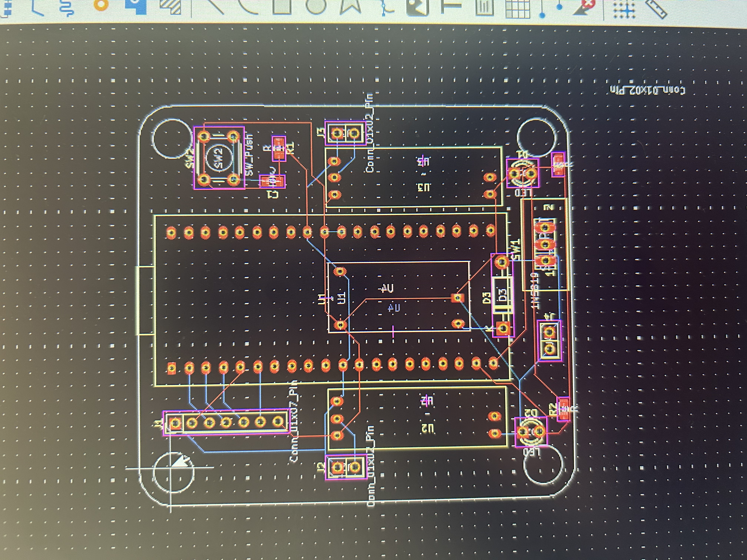Select the Draw Circle tool

point(316,6)
